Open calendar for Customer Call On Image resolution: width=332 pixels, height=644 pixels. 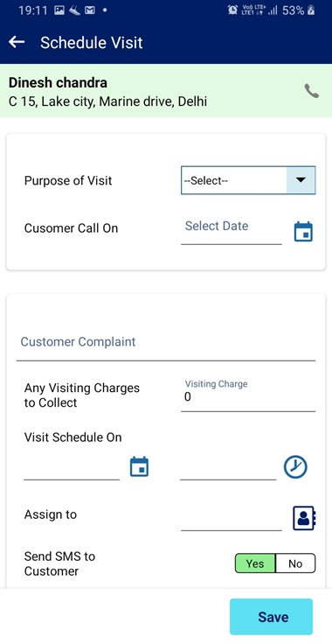tap(303, 232)
